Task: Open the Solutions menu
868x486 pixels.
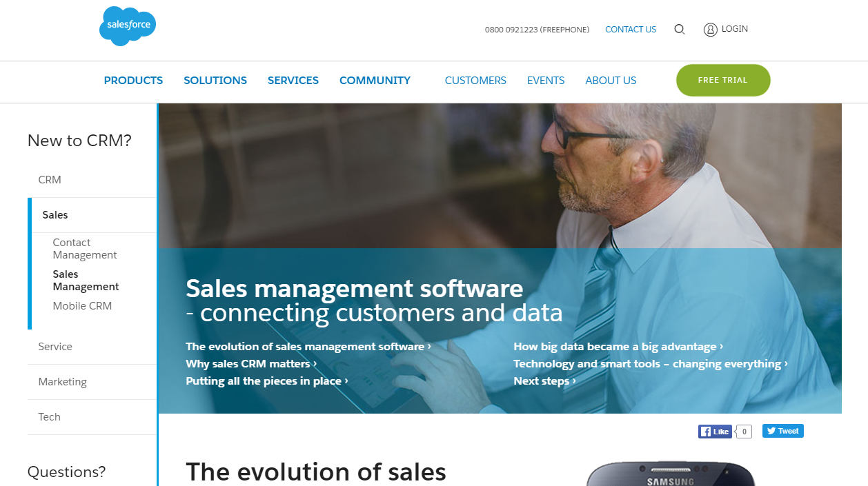Action: click(x=215, y=81)
